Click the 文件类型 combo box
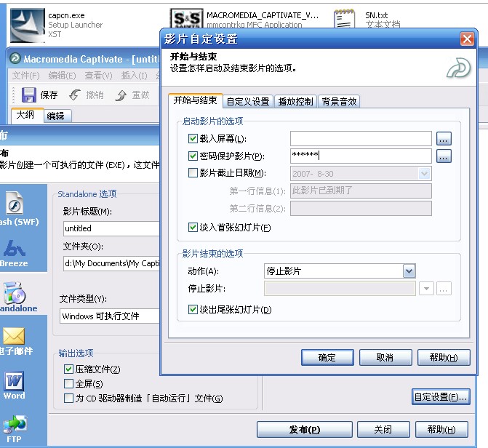488x448 pixels. (x=110, y=316)
